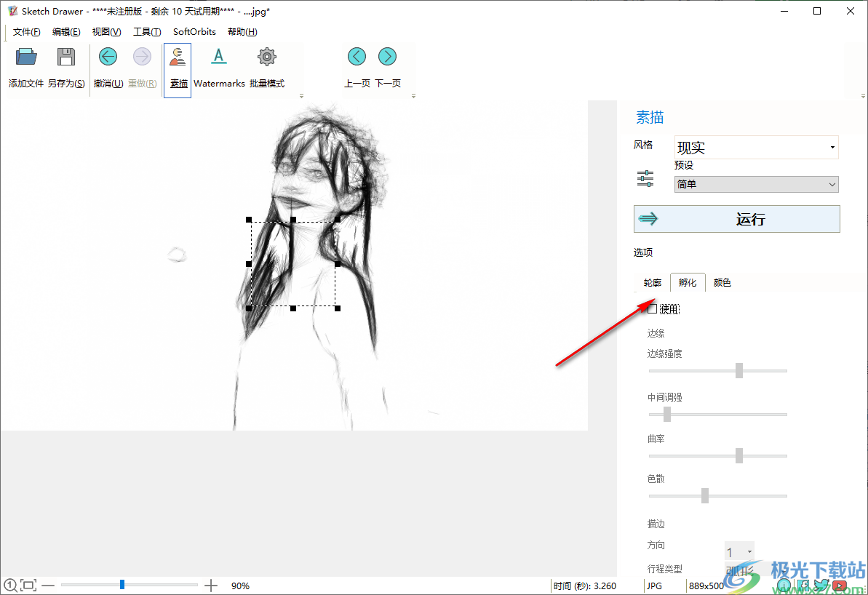Click the 运行 (run) button

click(x=737, y=219)
